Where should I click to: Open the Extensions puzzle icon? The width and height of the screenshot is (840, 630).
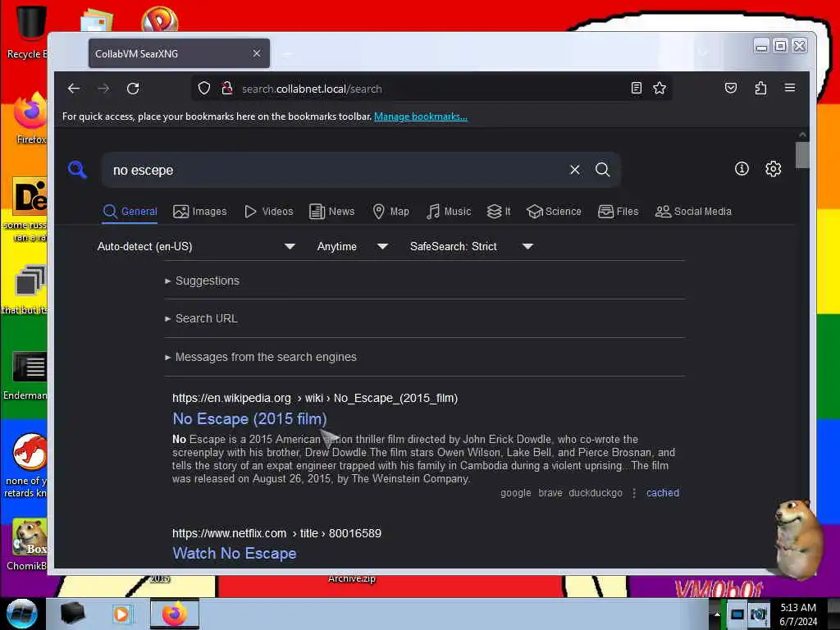(760, 88)
